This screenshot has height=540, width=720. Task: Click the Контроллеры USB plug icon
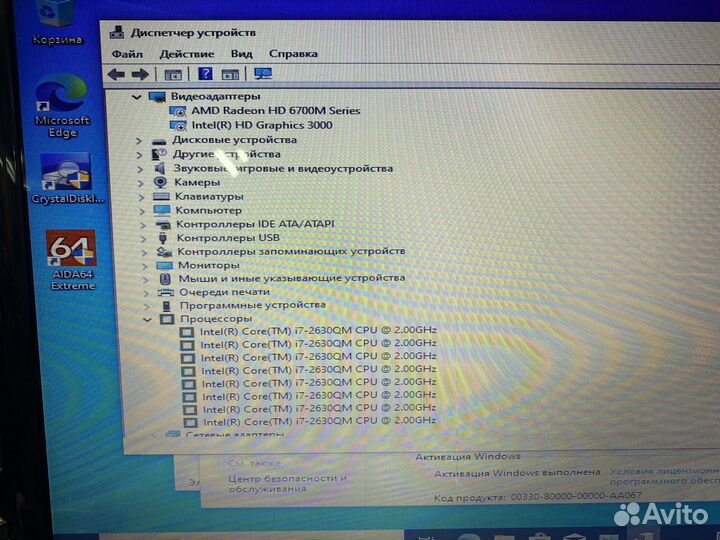tap(163, 238)
